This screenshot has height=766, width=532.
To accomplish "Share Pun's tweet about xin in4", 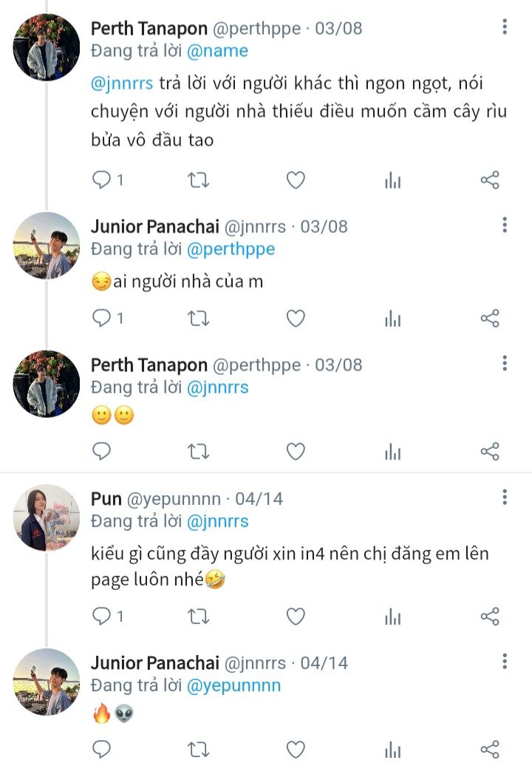I will coord(490,616).
